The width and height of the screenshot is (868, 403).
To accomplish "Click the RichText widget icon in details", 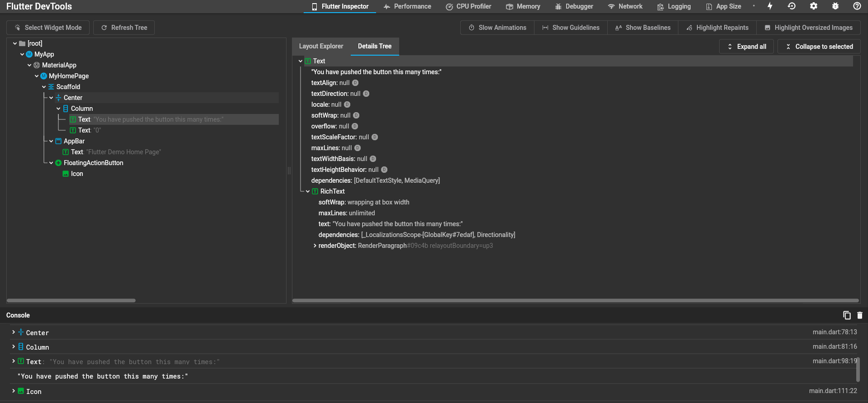I will (x=315, y=191).
